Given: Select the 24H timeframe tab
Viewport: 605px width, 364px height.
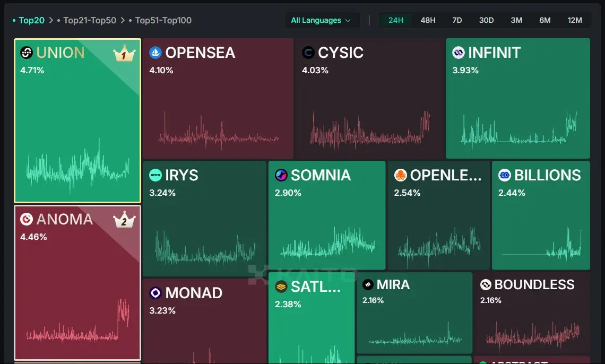Looking at the screenshot, I should [396, 20].
